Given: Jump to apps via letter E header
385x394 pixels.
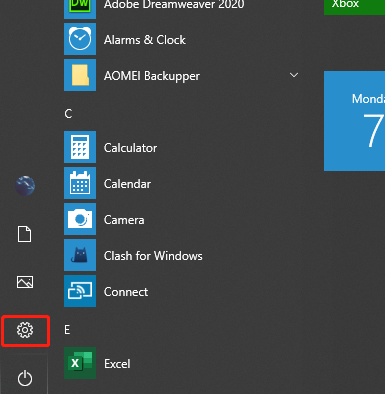Looking at the screenshot, I should tap(67, 330).
